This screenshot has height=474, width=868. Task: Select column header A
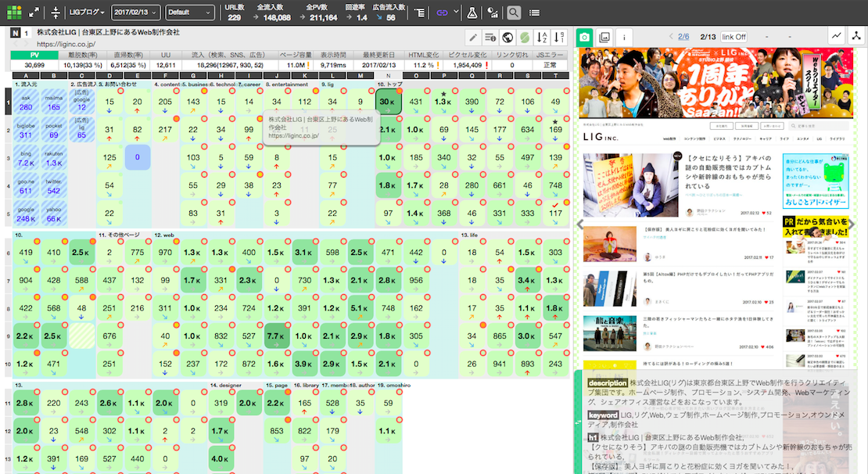(26, 75)
